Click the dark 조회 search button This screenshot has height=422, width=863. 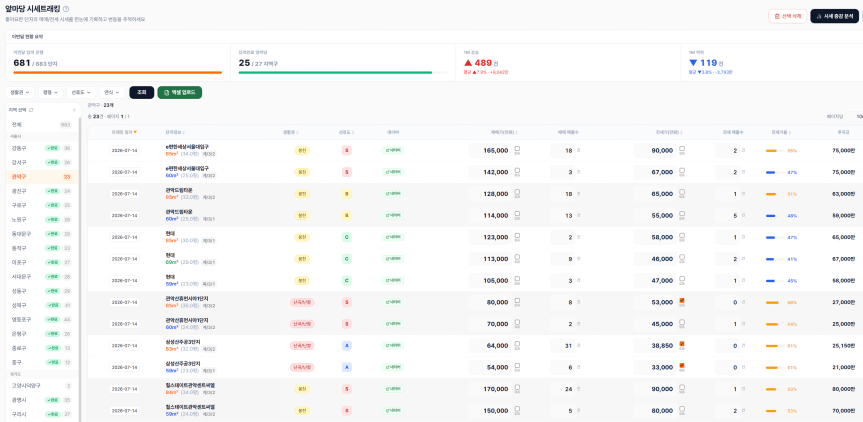click(x=141, y=92)
